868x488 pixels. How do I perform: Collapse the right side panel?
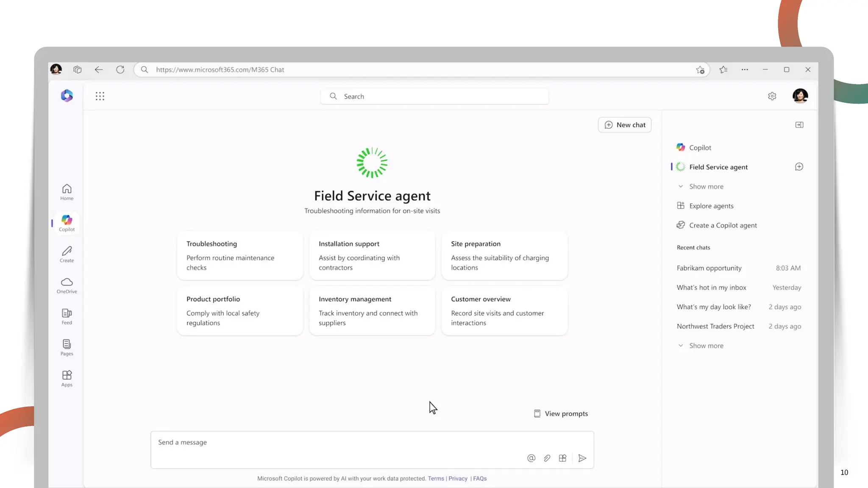click(799, 125)
